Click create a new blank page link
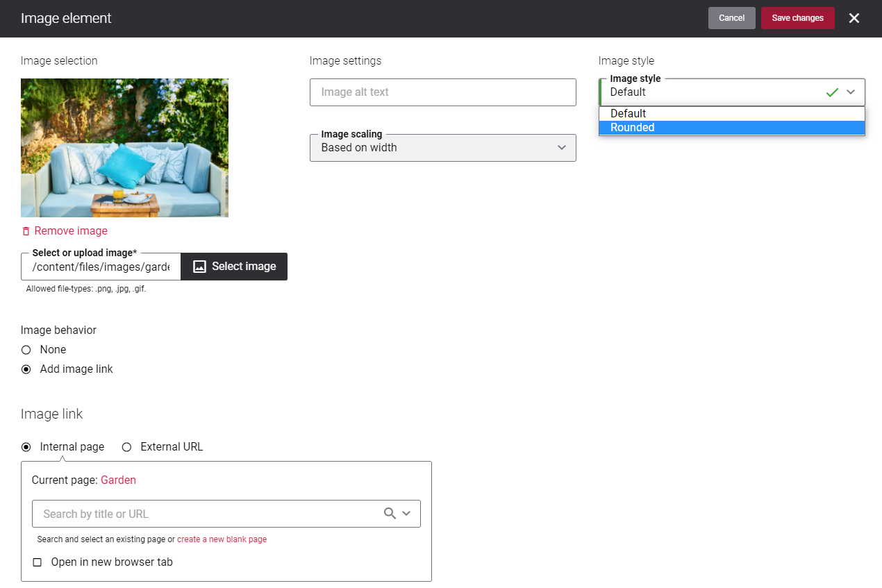This screenshot has width=882, height=588. pyautogui.click(x=222, y=539)
